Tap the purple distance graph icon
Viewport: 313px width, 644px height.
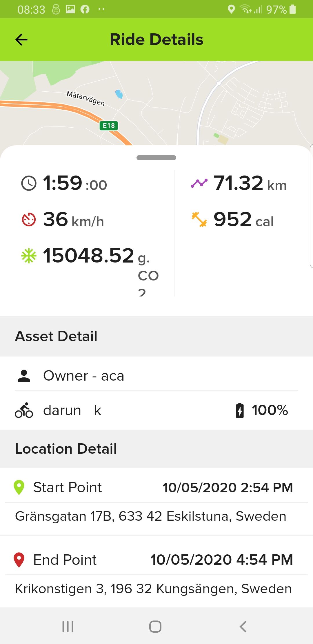pyautogui.click(x=199, y=183)
